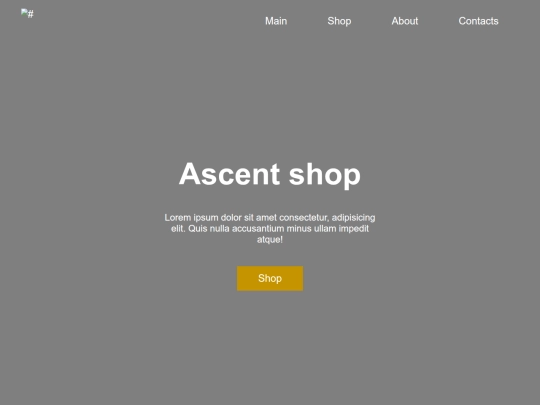The height and width of the screenshot is (405, 540).
Task: Navigate to About from header menu
Action: [x=405, y=21]
